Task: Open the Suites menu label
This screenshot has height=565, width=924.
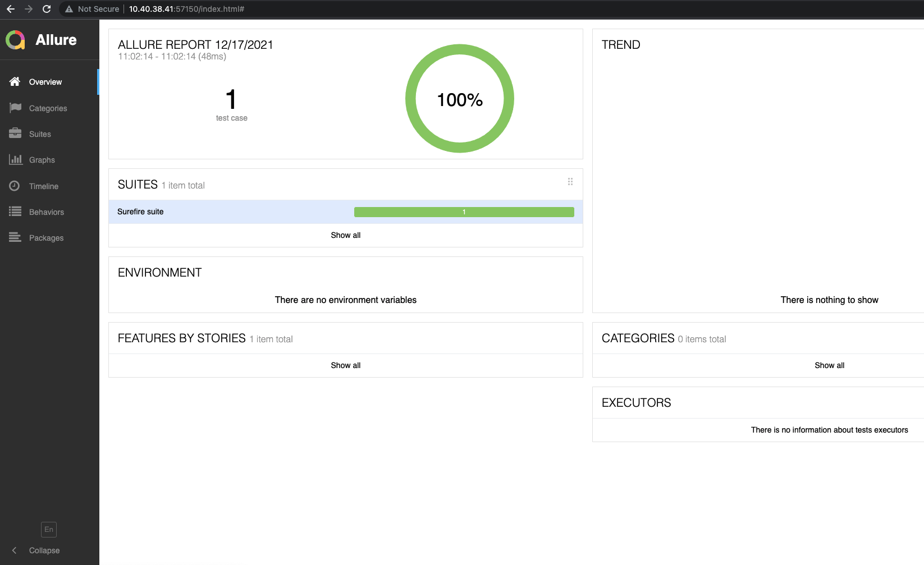Action: (40, 134)
